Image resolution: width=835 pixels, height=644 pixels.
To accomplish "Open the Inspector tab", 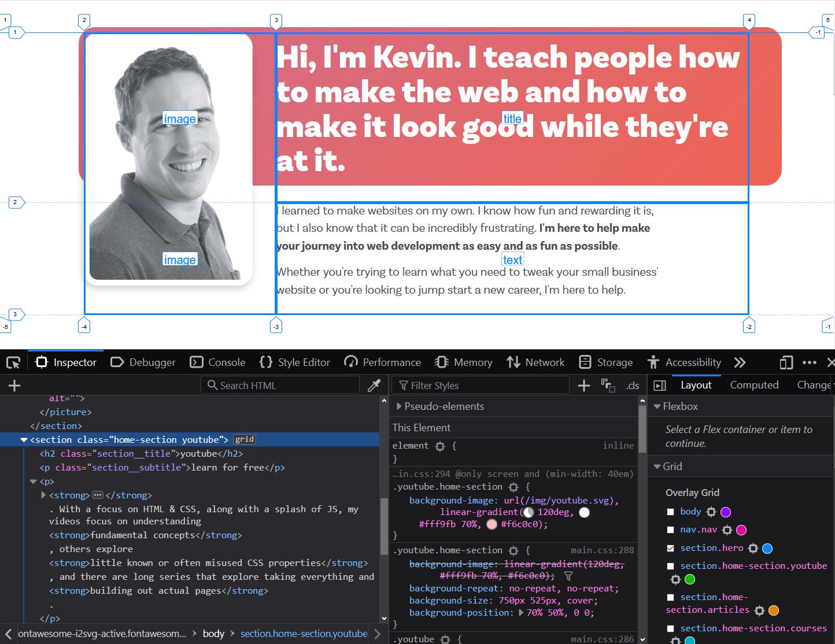I will pos(66,362).
